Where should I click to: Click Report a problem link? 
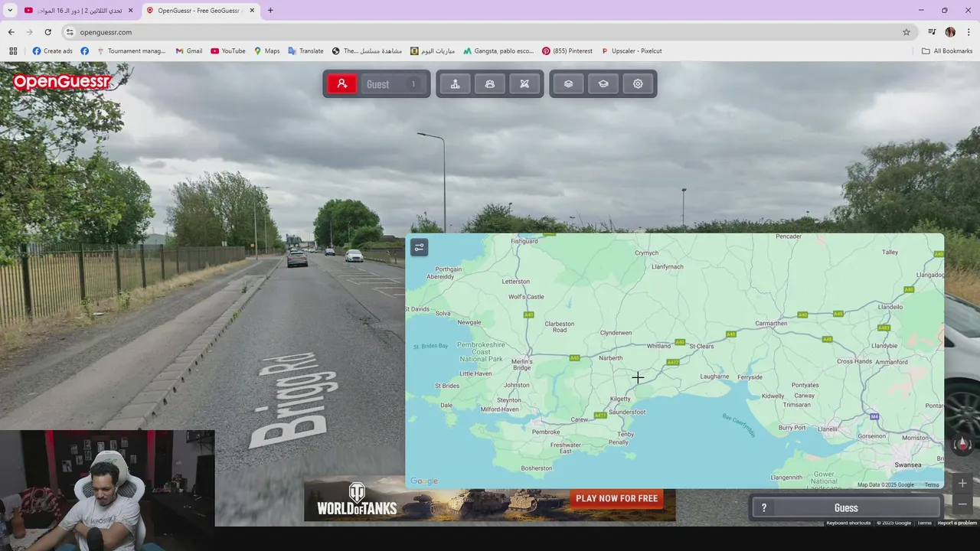point(957,523)
